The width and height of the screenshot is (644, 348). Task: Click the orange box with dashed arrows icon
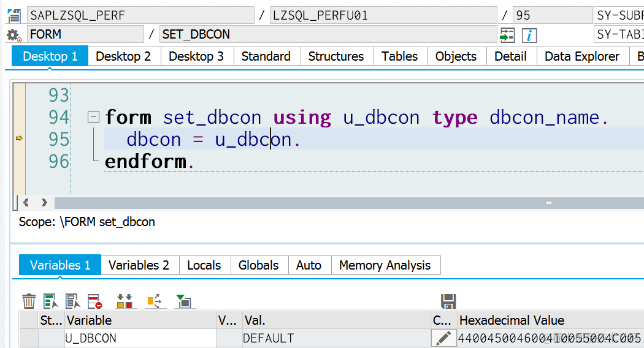tap(155, 301)
